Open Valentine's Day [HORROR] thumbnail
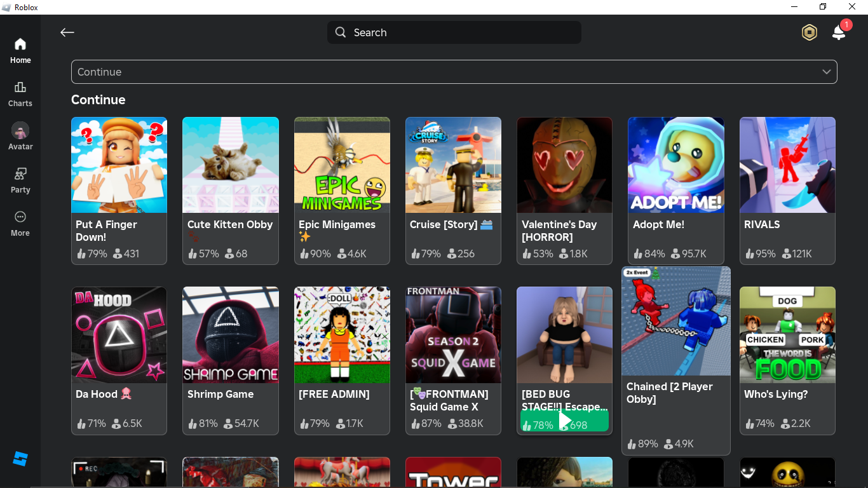Viewport: 868px width, 488px height. click(565, 165)
